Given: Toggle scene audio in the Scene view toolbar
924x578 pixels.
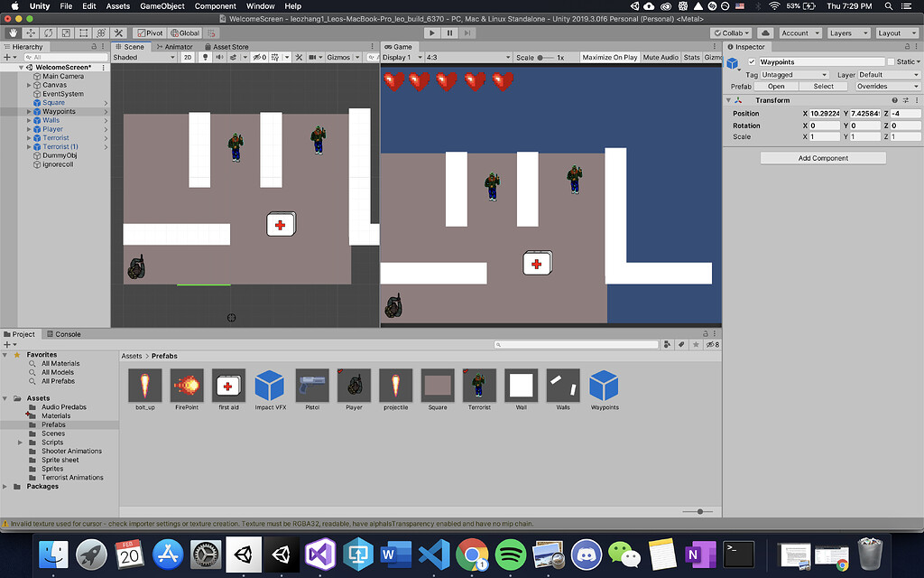Looking at the screenshot, I should coord(221,57).
